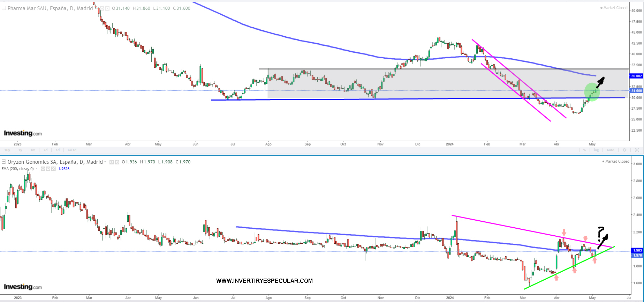This screenshot has width=644, height=302.
Task: Click the 1.970 last price label
Action: pos(637,255)
